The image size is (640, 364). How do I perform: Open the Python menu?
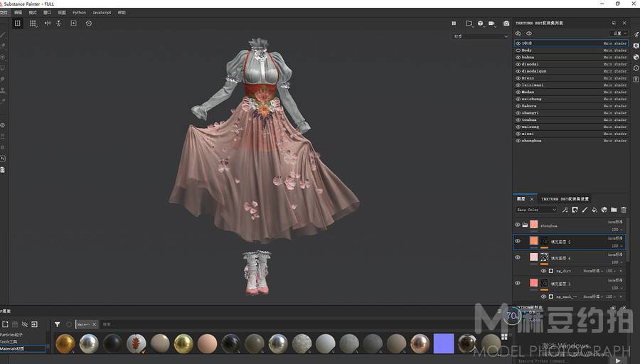pyautogui.click(x=79, y=13)
